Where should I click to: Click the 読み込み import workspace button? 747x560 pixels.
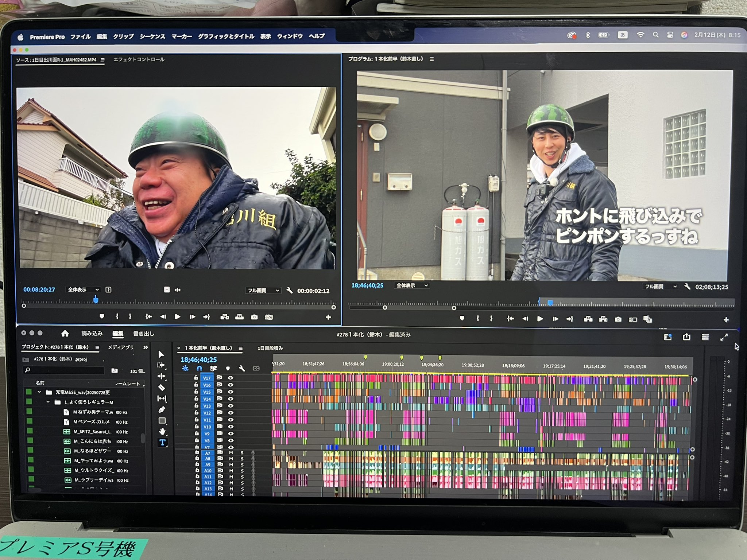click(92, 333)
